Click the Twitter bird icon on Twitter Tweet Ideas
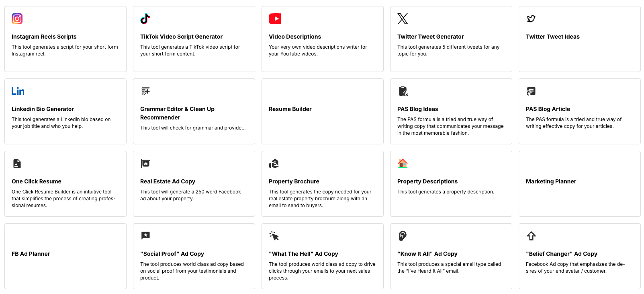Screen dimensions: 644x294 [x=531, y=19]
